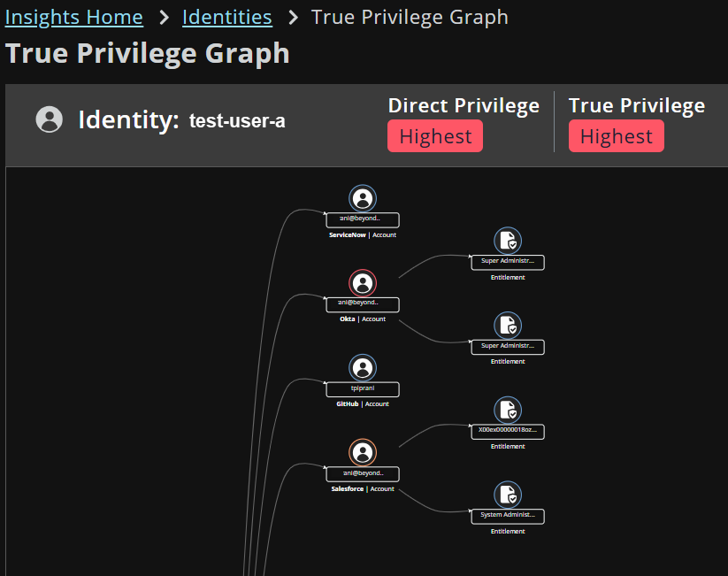Select the Salesforce account user icon
728x576 pixels.
tap(362, 452)
